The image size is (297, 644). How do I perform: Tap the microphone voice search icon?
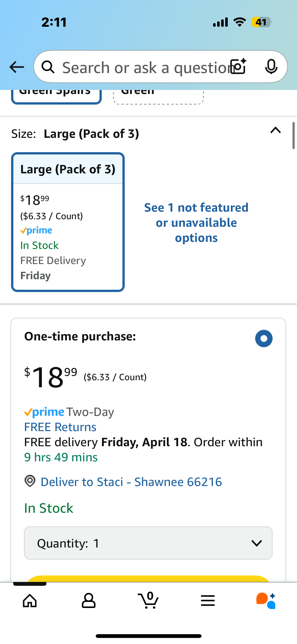coord(271,67)
